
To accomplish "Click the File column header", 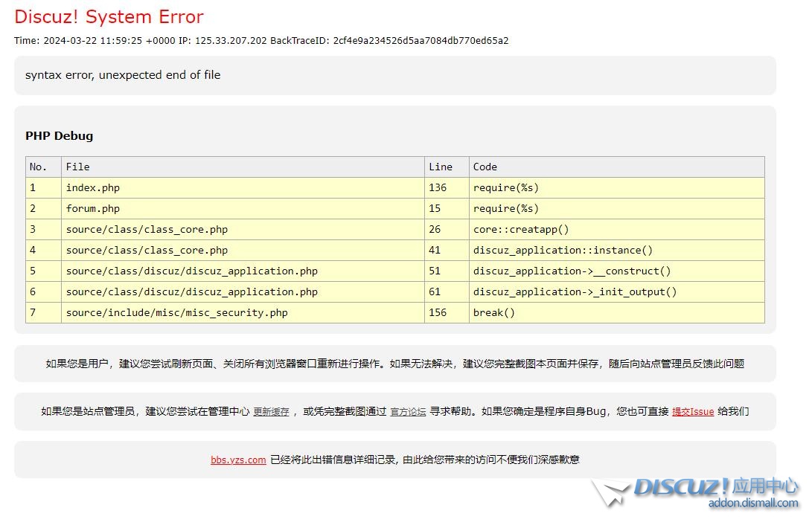I will coord(78,167).
